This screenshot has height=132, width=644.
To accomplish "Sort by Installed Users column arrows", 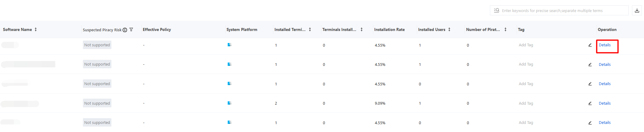I will pos(449,29).
